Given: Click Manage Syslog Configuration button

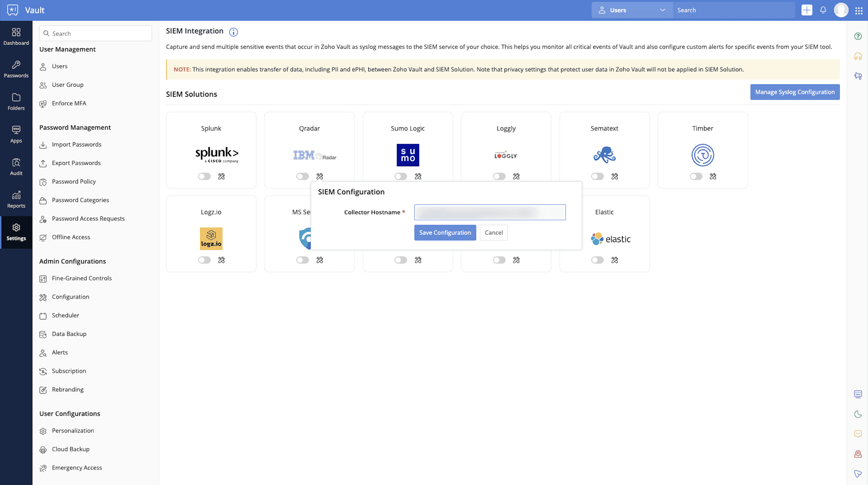Looking at the screenshot, I should pos(794,92).
